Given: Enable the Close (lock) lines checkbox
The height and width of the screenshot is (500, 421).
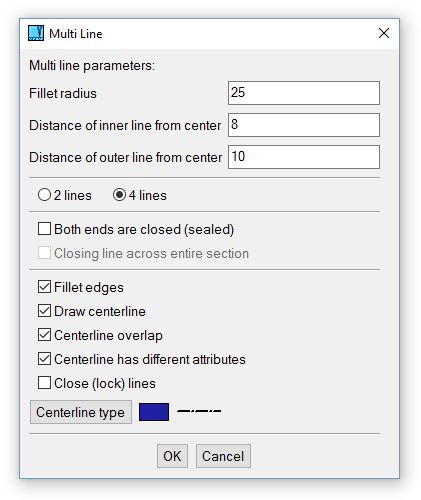Looking at the screenshot, I should coord(44,383).
